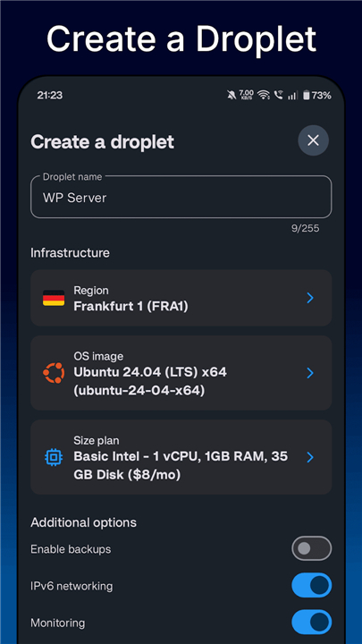Disable IPv6 networking switch
The image size is (362, 644).
312,585
